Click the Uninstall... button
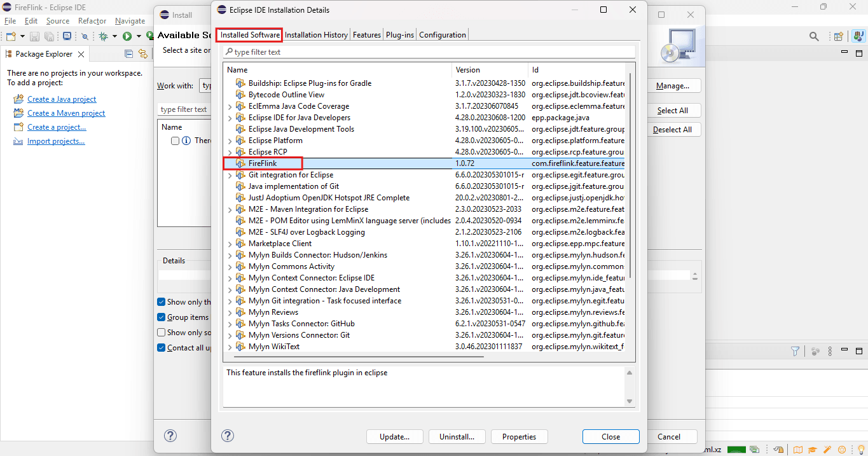The image size is (868, 456). click(x=457, y=437)
